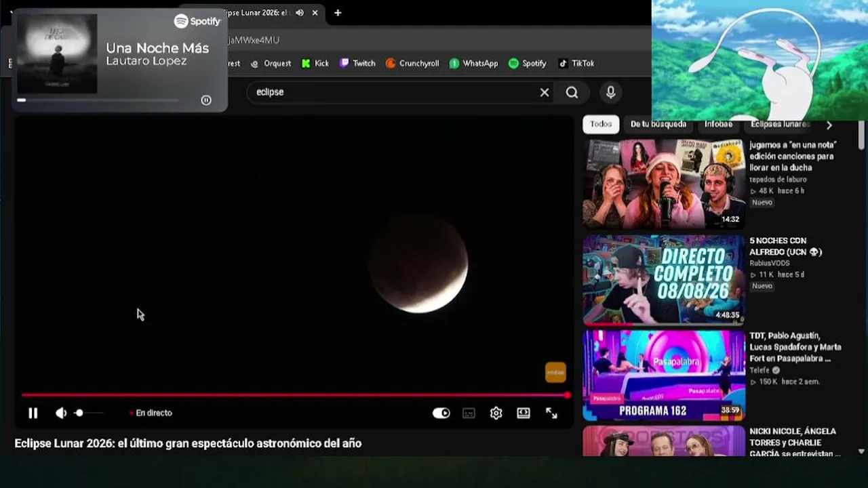Select the Todos filter chip
Viewport: 868px width, 488px height.
601,124
